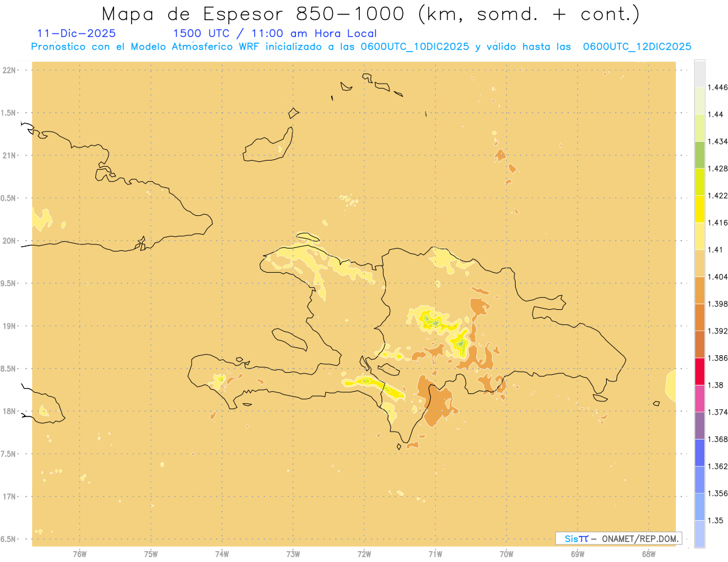This screenshot has width=728, height=562.
Task: Select the longitude axis label '75W'
Action: [x=151, y=554]
